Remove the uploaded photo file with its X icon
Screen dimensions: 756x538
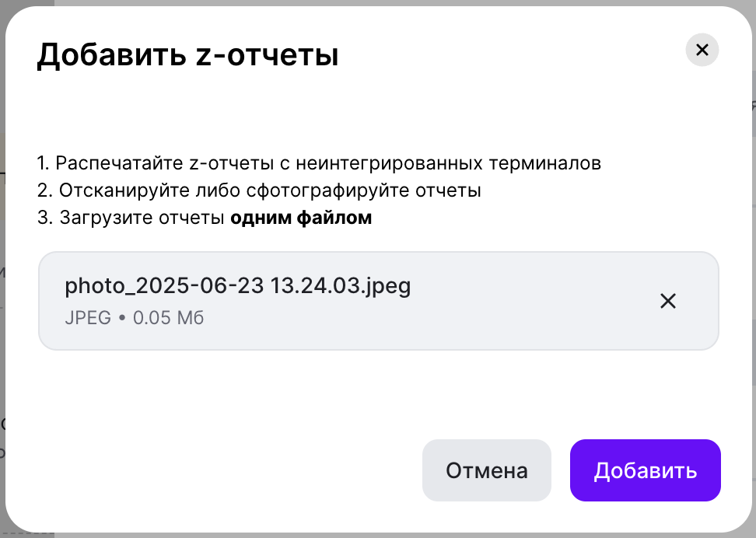pos(667,301)
